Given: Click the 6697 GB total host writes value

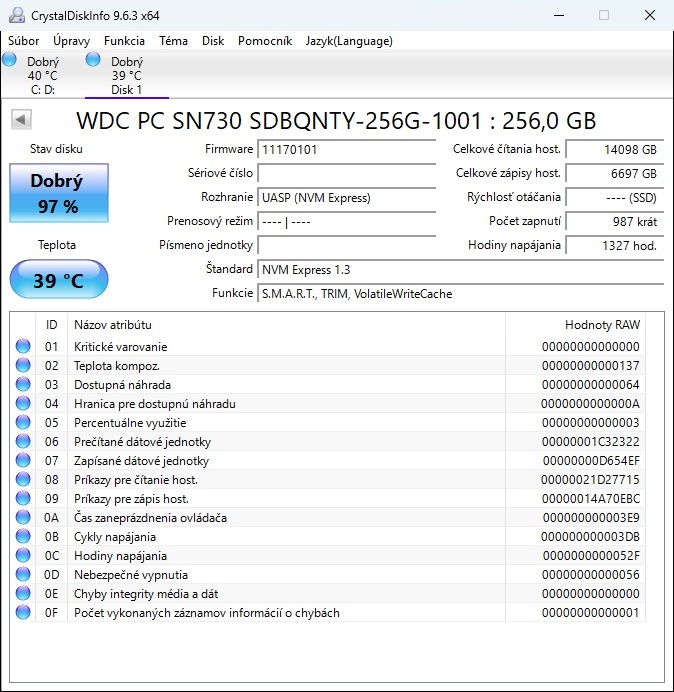Looking at the screenshot, I should tap(614, 173).
